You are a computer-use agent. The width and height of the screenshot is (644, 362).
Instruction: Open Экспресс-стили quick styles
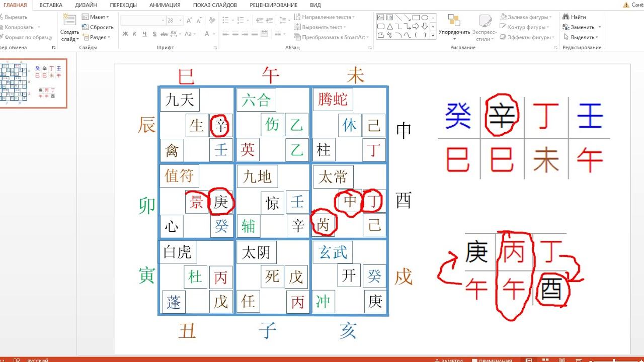(x=485, y=27)
